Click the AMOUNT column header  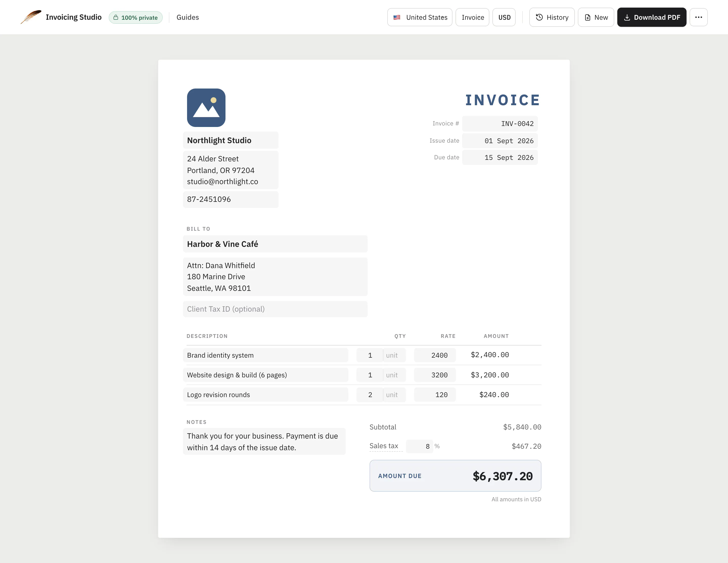(x=496, y=336)
